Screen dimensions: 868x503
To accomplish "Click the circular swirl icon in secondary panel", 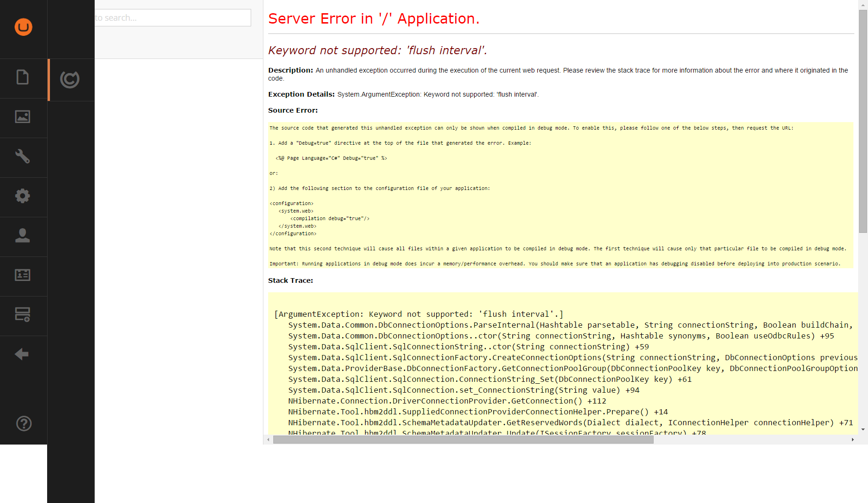I will [70, 79].
